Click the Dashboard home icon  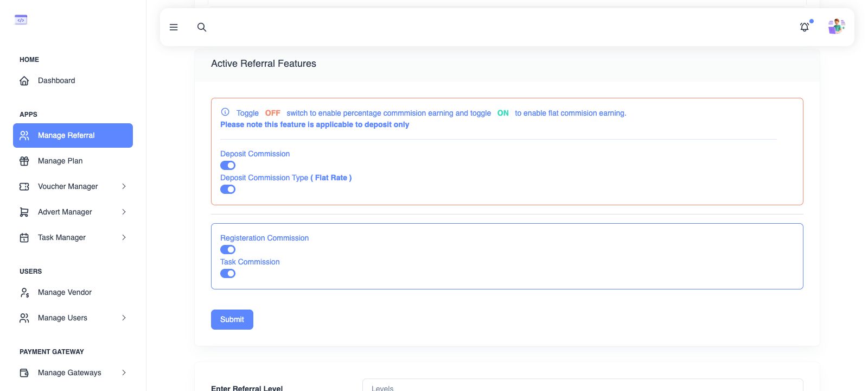24,81
